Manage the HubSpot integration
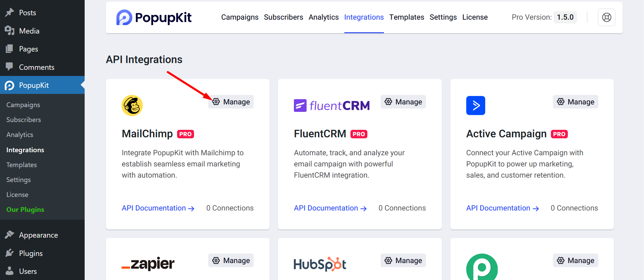This screenshot has height=280, width=644. tap(403, 260)
